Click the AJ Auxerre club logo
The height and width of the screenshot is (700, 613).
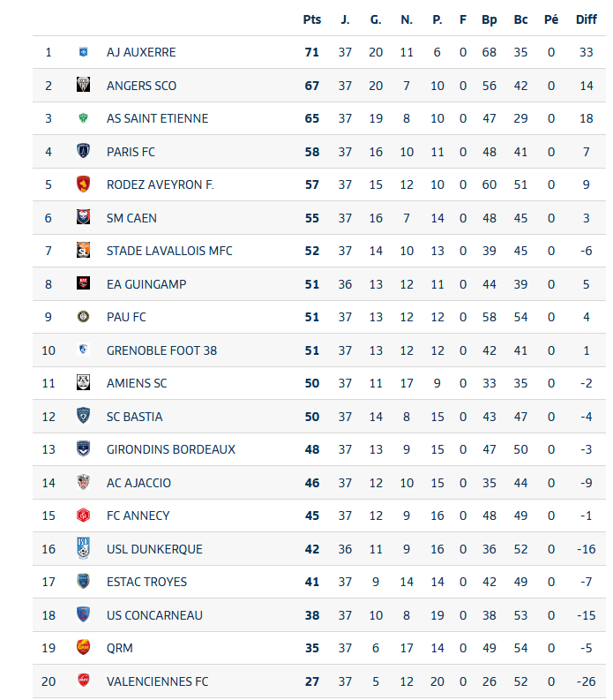[x=84, y=52]
